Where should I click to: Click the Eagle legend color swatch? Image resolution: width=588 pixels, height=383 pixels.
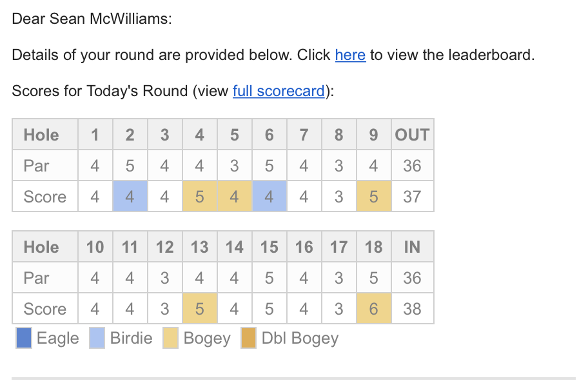click(24, 339)
